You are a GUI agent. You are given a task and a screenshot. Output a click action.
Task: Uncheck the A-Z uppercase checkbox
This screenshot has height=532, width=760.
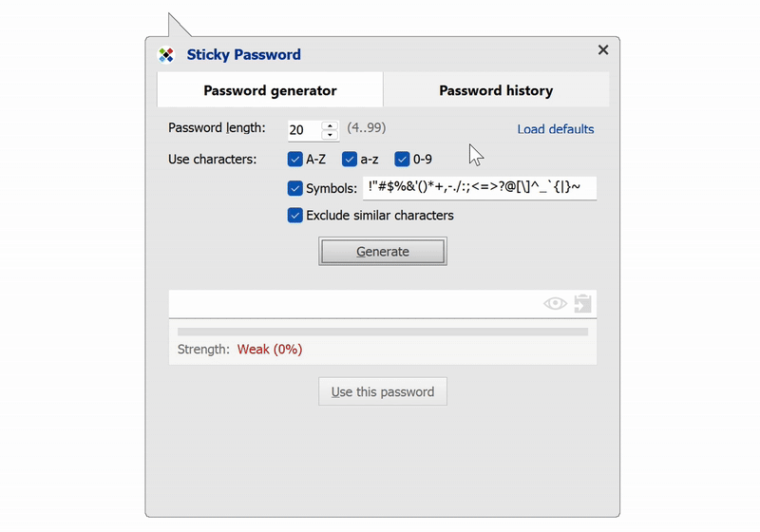click(x=294, y=160)
